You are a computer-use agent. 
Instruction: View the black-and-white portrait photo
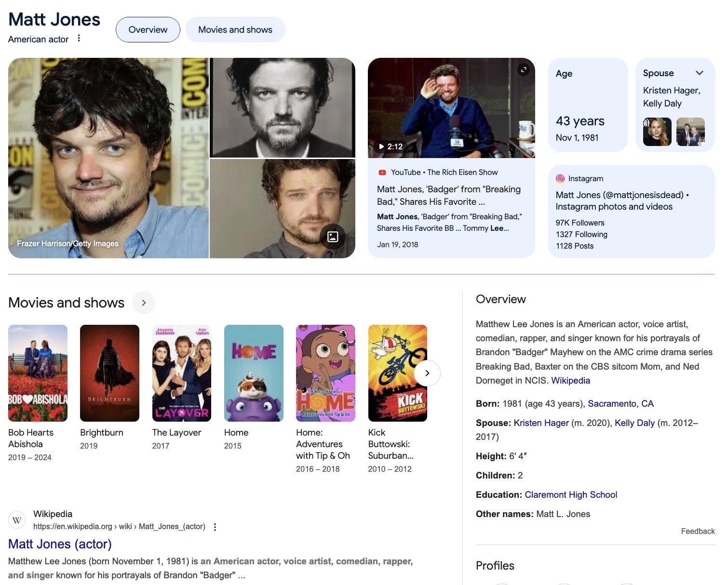[283, 107]
